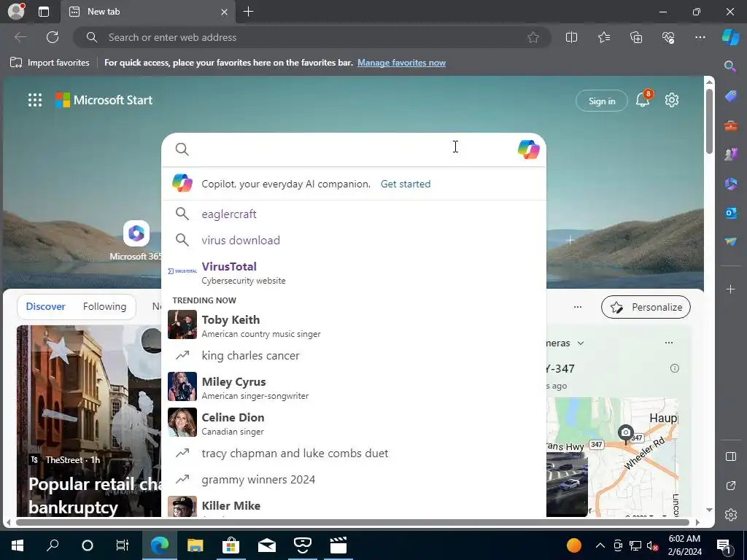Open the sidebar Microsoft 365 icon
The image size is (747, 560).
click(730, 183)
